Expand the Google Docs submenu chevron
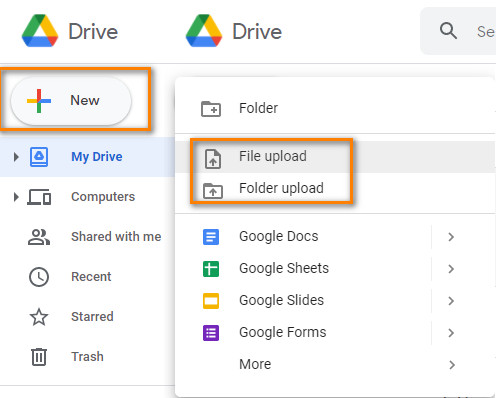 [451, 237]
